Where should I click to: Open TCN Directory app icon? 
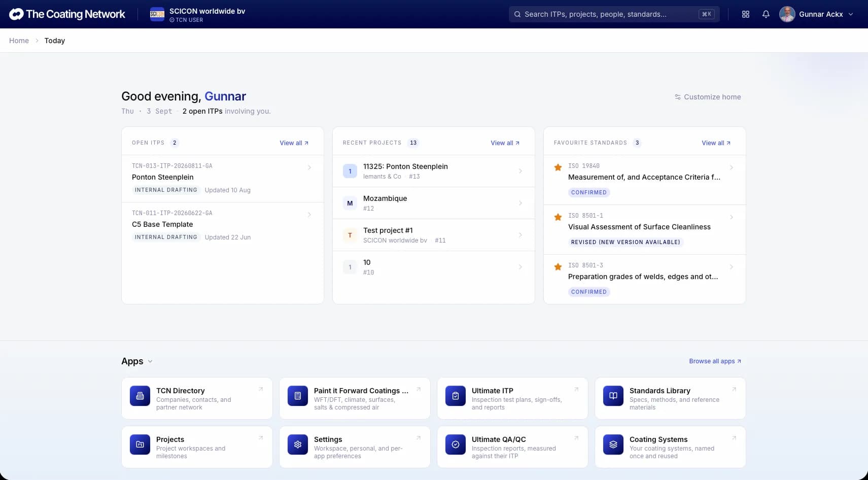(140, 396)
